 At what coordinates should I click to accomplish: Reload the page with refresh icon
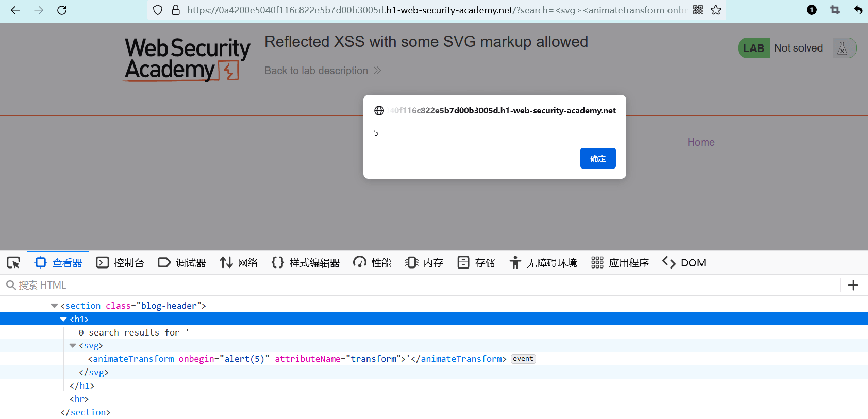[62, 10]
